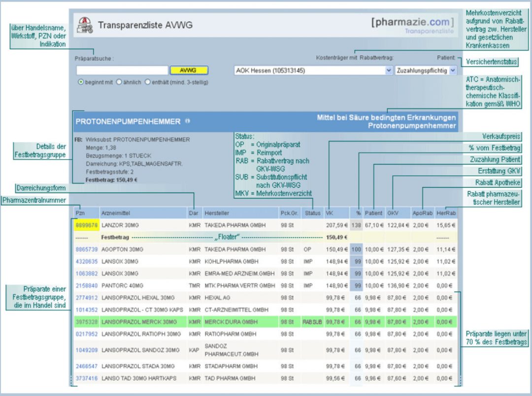
Task: Click PZN 8865739 for AGOPTON 30MG
Action: pos(87,249)
